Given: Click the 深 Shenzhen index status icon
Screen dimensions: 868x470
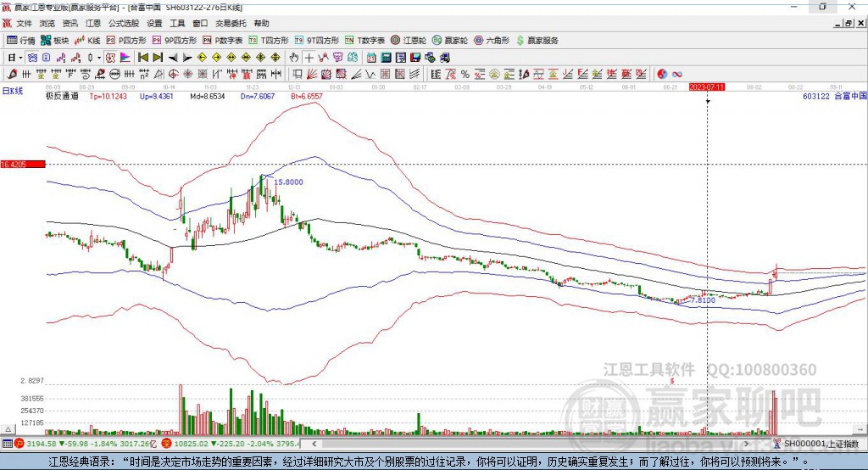Looking at the screenshot, I should 167,444.
